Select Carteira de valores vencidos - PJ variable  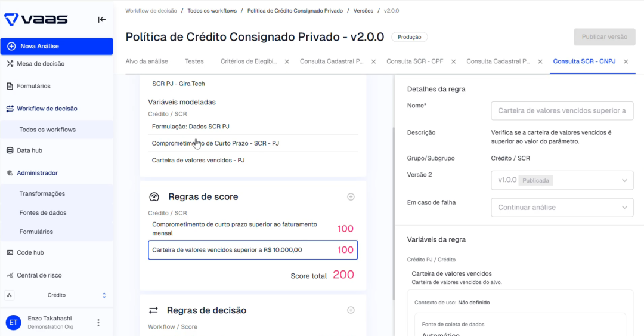pos(253,160)
